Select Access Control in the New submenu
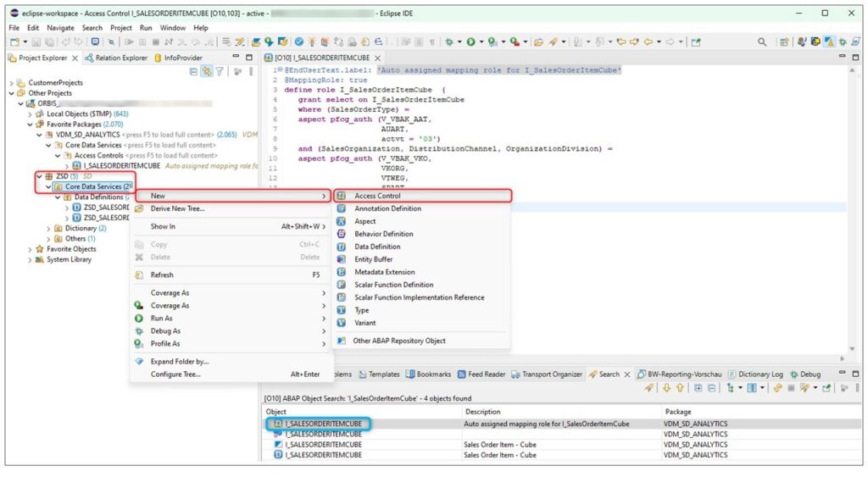868x488 pixels. pos(422,196)
